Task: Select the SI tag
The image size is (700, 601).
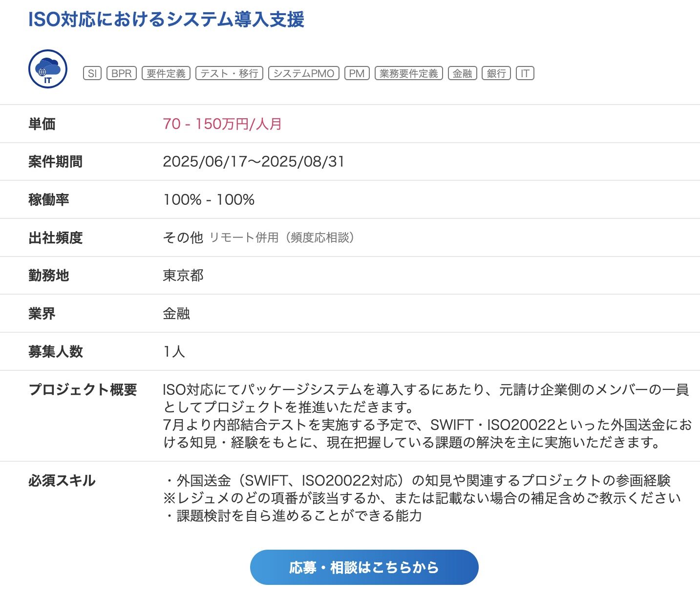Action: (92, 73)
